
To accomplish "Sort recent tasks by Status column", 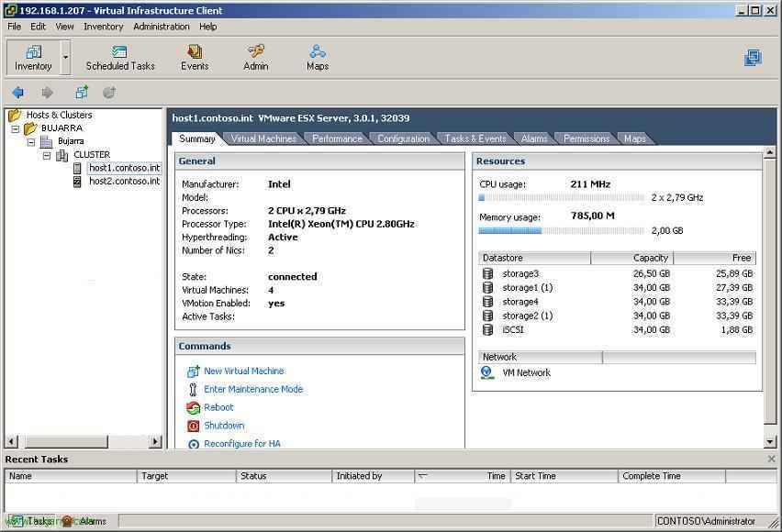I will pos(284,476).
